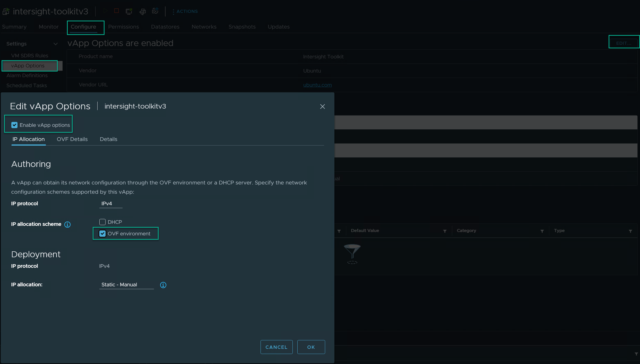Screen dimensions: 640x364
Task: Click the Edit Settings icon in toolbar
Action: point(143,11)
